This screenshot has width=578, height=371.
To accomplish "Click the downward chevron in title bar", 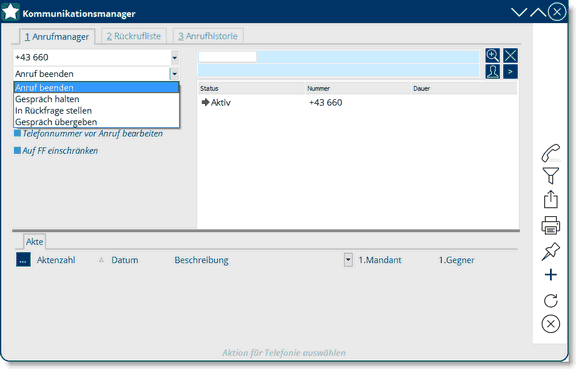I will pos(519,13).
